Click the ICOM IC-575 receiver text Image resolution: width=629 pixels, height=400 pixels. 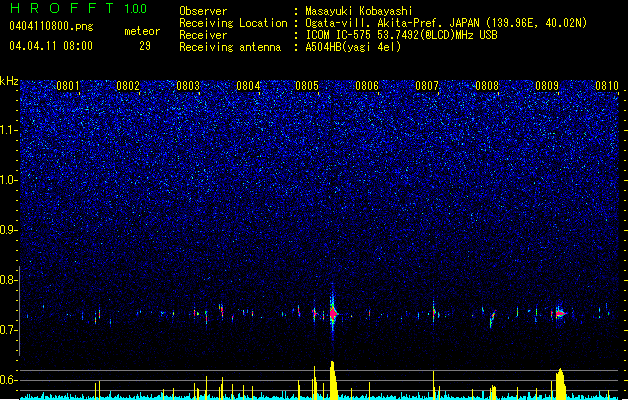(401, 35)
